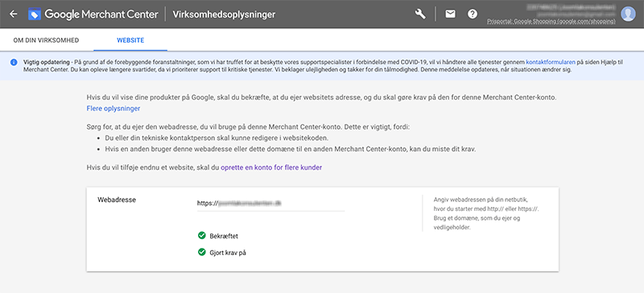The image size is (644, 293).
Task: Click the Webadresse input field
Action: [x=270, y=203]
